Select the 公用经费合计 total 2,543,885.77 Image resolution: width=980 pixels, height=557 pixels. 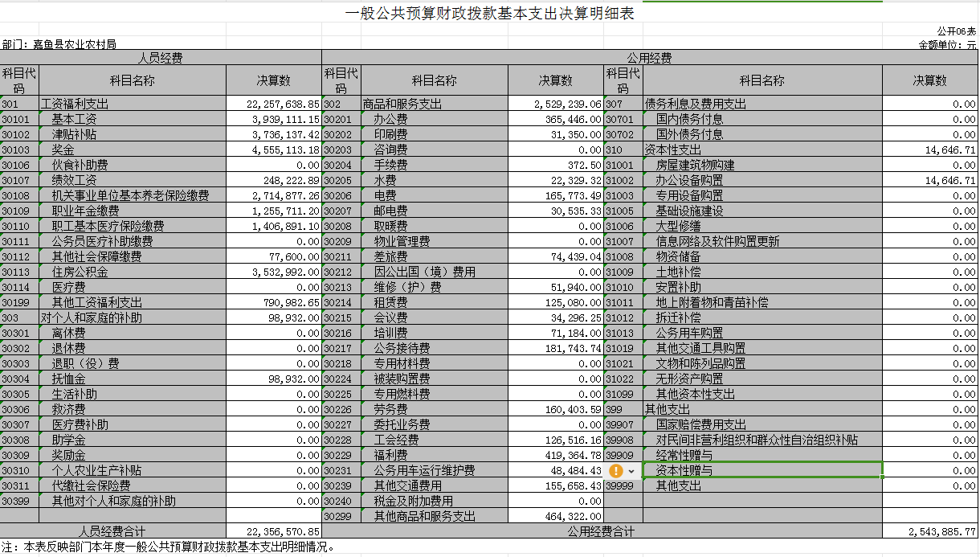click(929, 531)
